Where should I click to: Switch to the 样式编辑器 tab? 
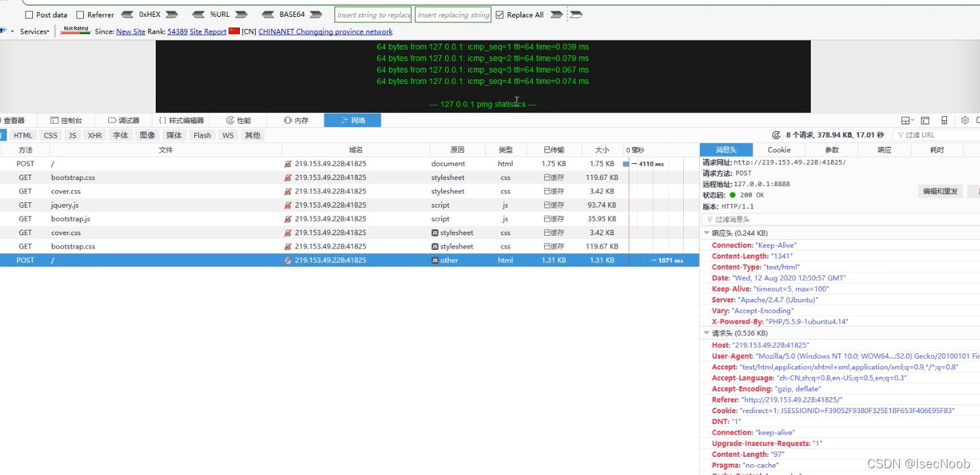pyautogui.click(x=181, y=120)
